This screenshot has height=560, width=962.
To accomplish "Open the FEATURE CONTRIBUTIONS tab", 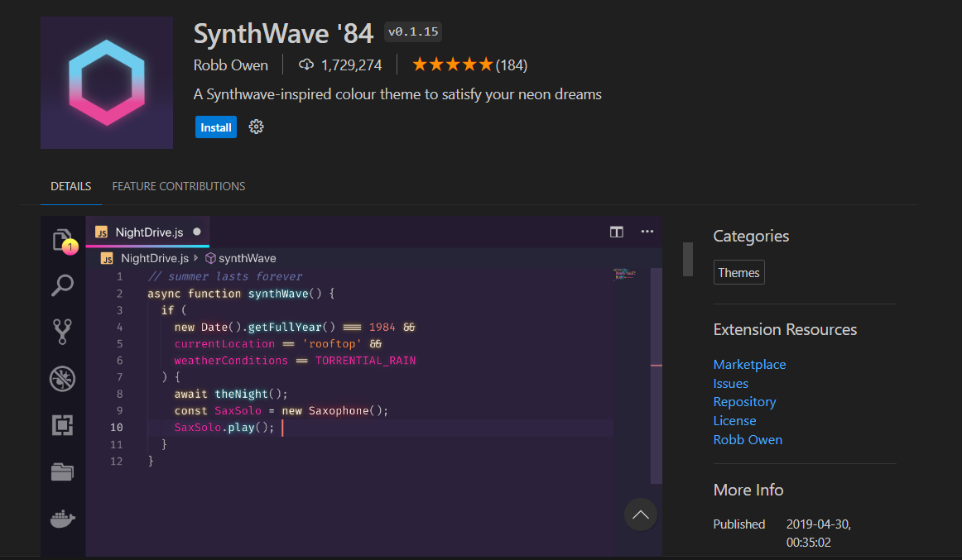I will [x=179, y=186].
